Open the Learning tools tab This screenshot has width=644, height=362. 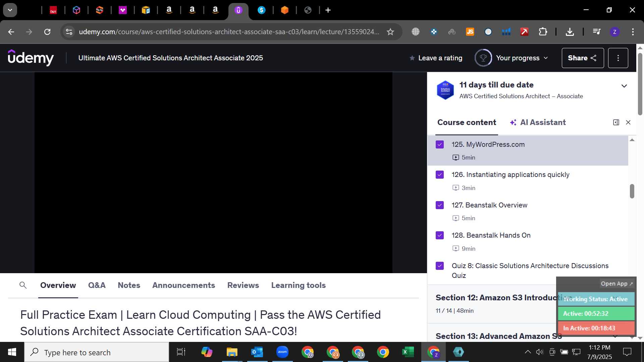point(299,285)
